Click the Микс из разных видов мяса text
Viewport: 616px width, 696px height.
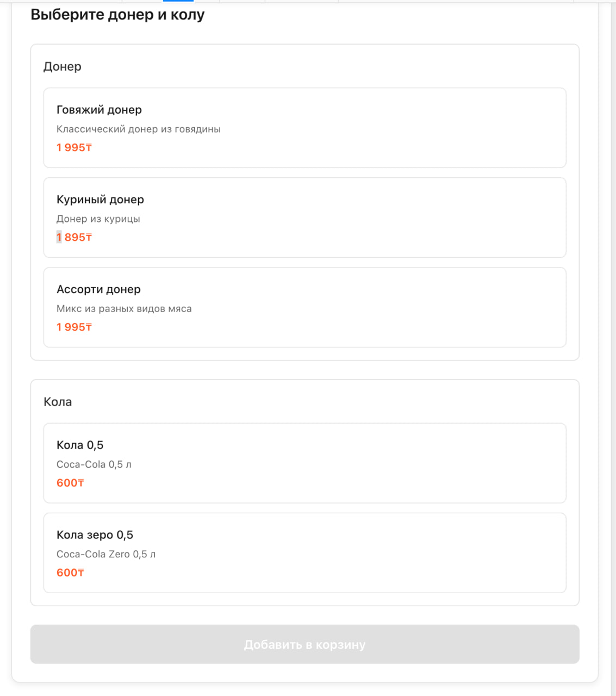point(124,309)
